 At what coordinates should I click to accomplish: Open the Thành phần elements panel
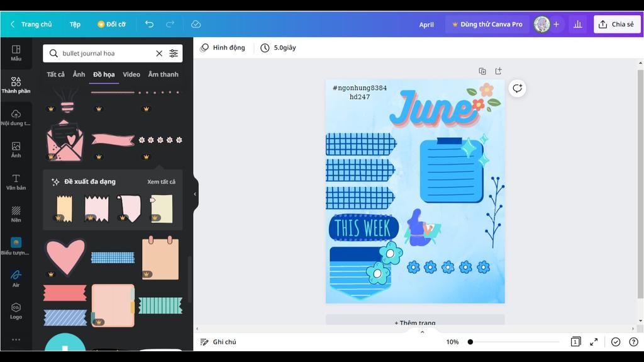pyautogui.click(x=16, y=85)
